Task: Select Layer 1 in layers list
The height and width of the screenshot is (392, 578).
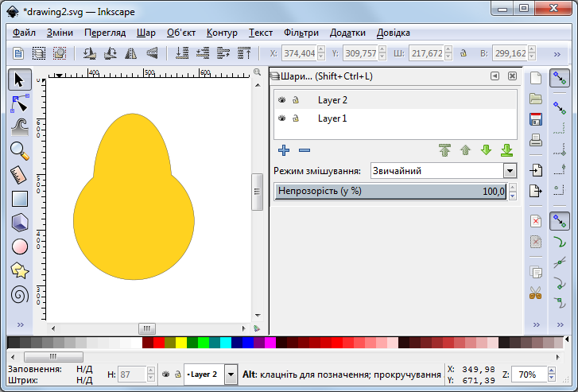Action: tap(332, 118)
